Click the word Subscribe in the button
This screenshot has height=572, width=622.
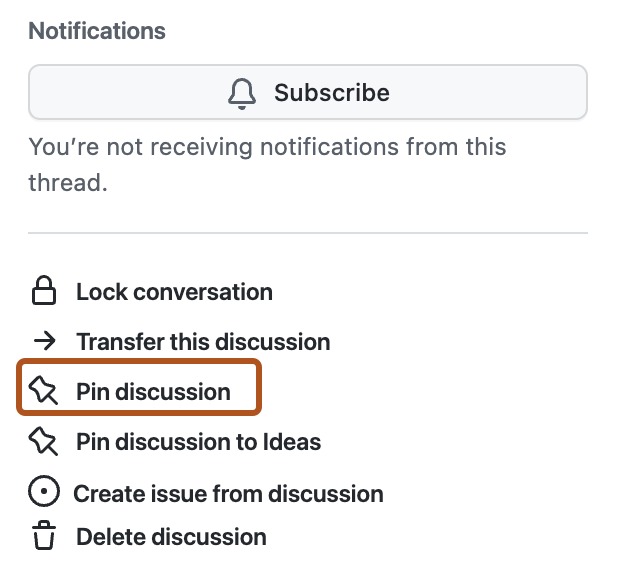tap(331, 93)
